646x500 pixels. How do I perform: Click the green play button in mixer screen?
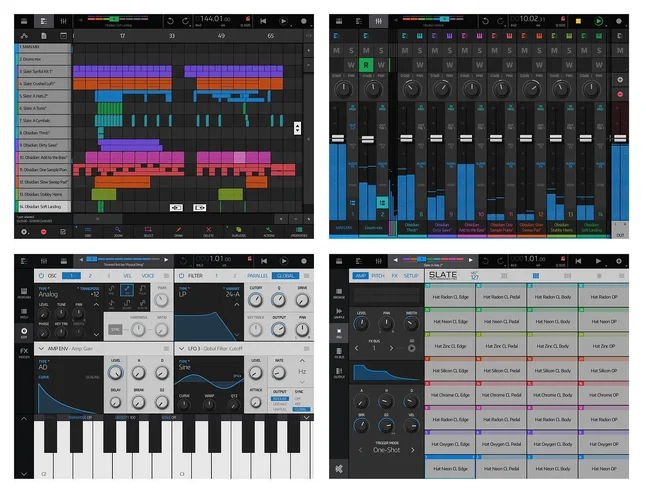point(598,21)
